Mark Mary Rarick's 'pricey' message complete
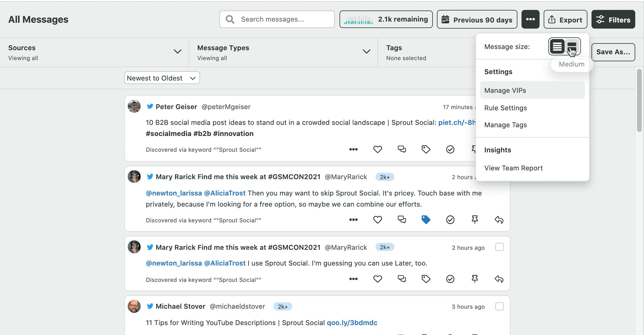The image size is (644, 335). (450, 219)
